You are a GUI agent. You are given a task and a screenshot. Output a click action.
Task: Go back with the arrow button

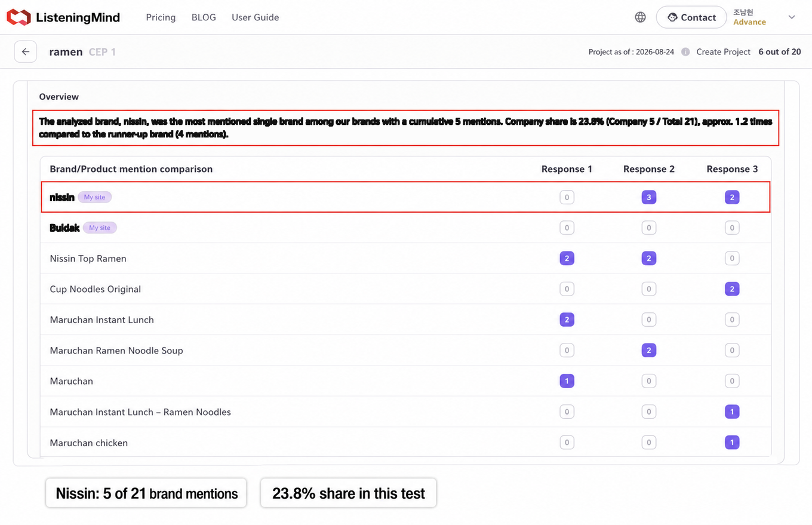point(26,52)
